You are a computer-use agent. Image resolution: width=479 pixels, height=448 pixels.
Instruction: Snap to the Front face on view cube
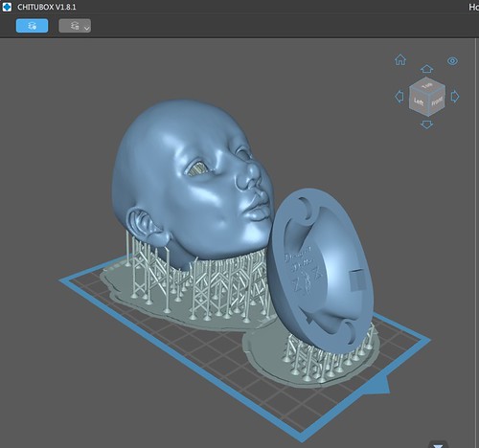436,102
